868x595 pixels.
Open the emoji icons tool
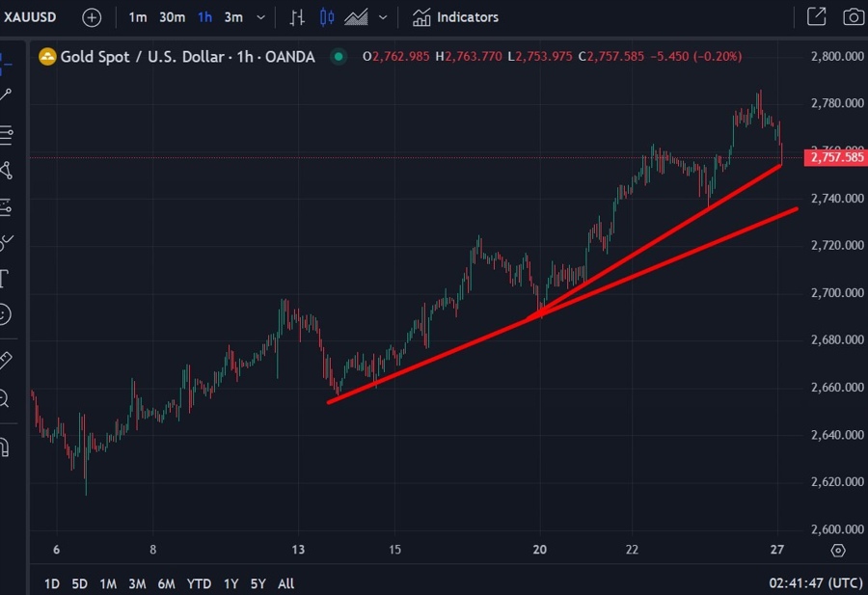coord(5,314)
